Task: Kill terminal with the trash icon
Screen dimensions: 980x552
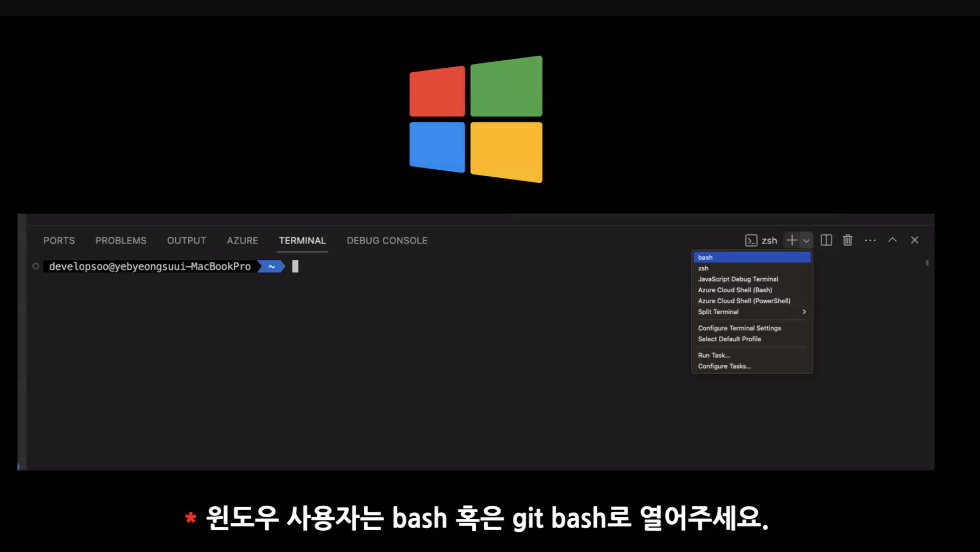Action: coord(847,240)
